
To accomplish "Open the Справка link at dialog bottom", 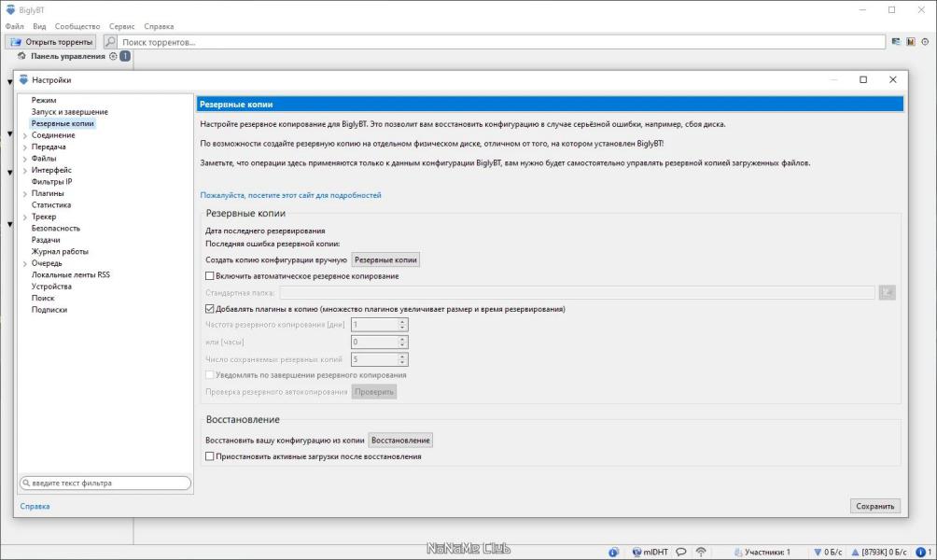I will click(35, 506).
